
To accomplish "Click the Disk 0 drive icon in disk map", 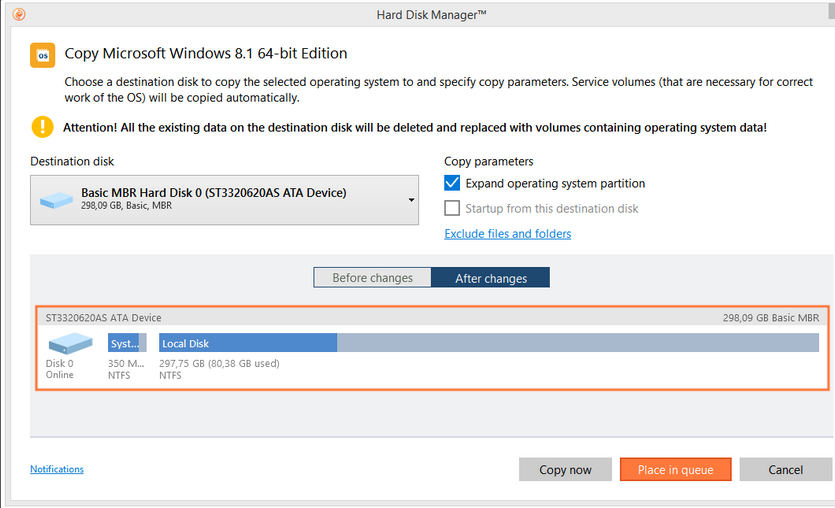I will (70, 343).
